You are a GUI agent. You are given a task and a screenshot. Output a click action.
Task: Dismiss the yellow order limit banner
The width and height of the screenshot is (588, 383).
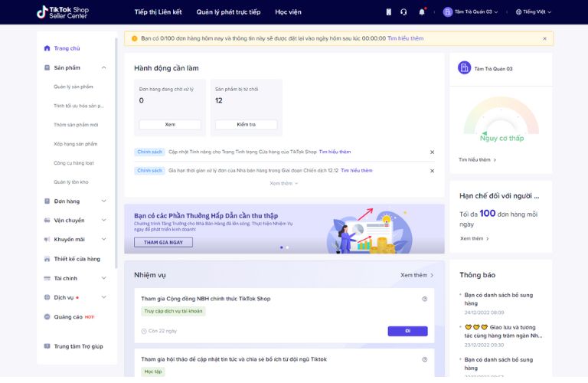tap(544, 38)
